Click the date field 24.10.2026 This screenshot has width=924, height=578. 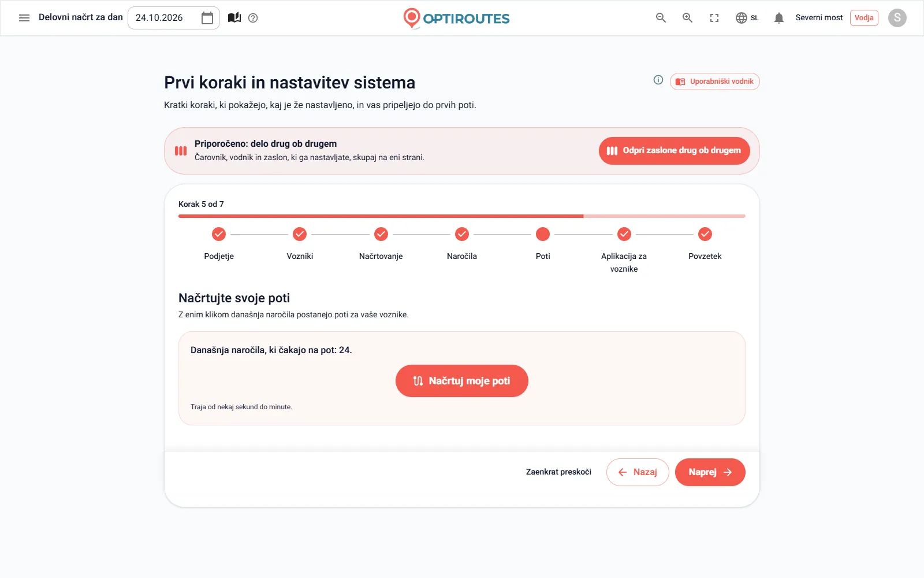[173, 18]
